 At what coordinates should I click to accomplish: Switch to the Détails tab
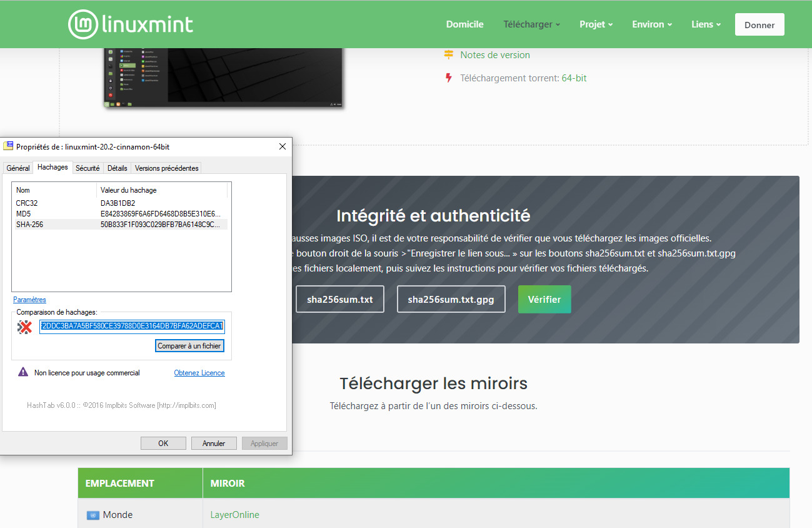117,168
